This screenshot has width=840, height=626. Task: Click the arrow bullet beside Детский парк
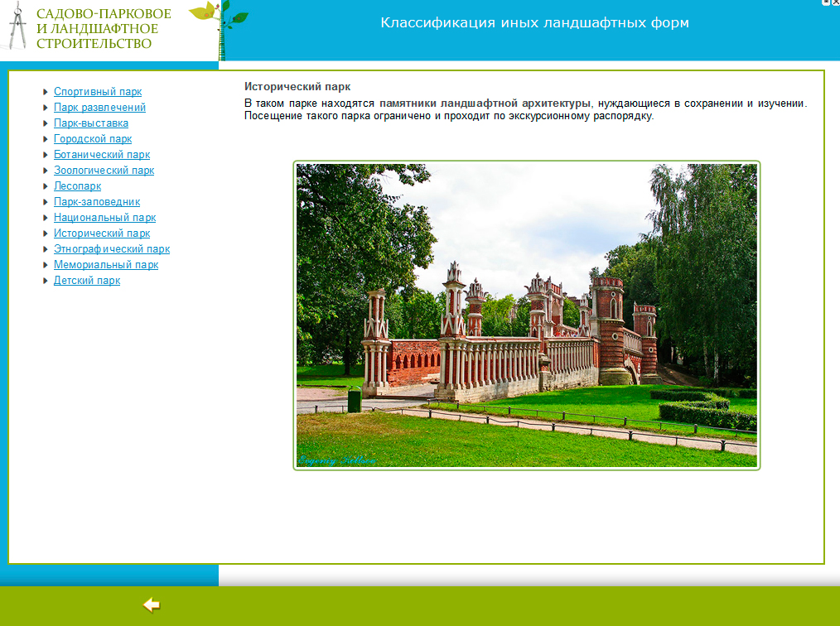(45, 281)
